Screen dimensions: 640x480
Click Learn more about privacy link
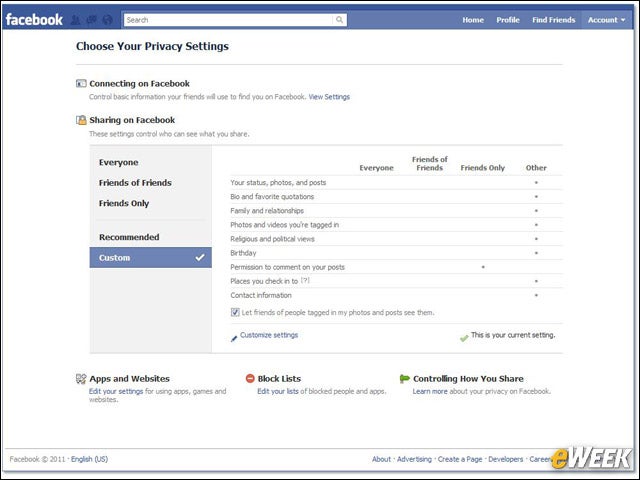430,391
